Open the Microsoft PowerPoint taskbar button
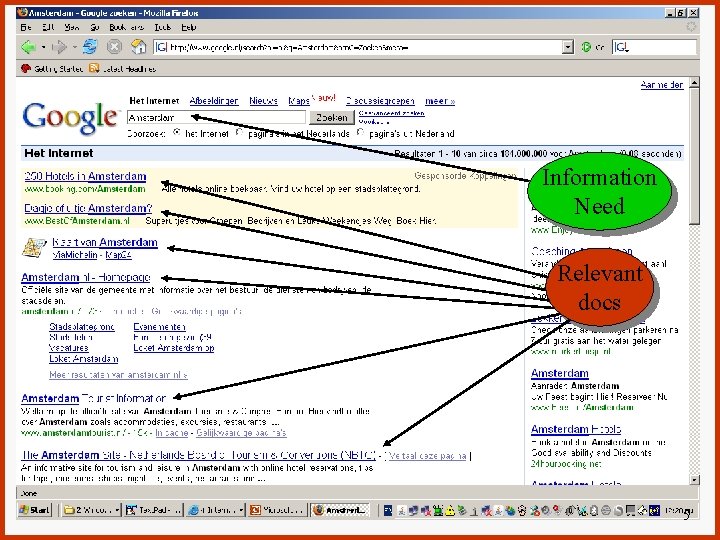The image size is (720, 540). [277, 510]
